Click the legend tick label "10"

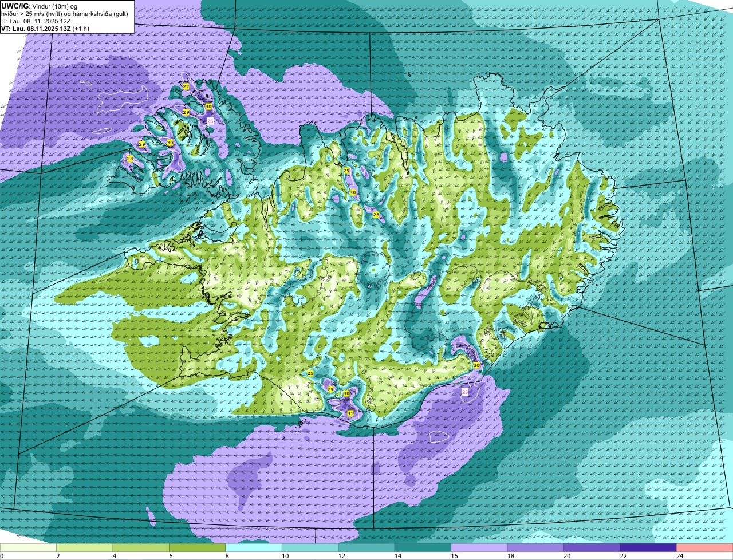(x=285, y=556)
